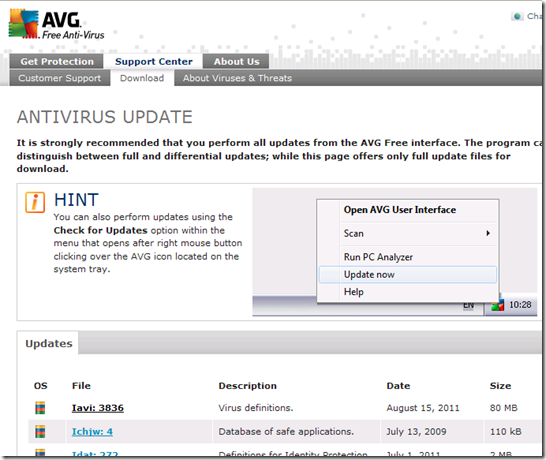Click 'Database of safe applications.' cell

(x=286, y=431)
